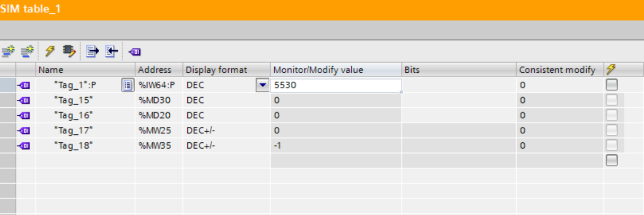Click the SIM table_1 title bar text

coord(30,10)
